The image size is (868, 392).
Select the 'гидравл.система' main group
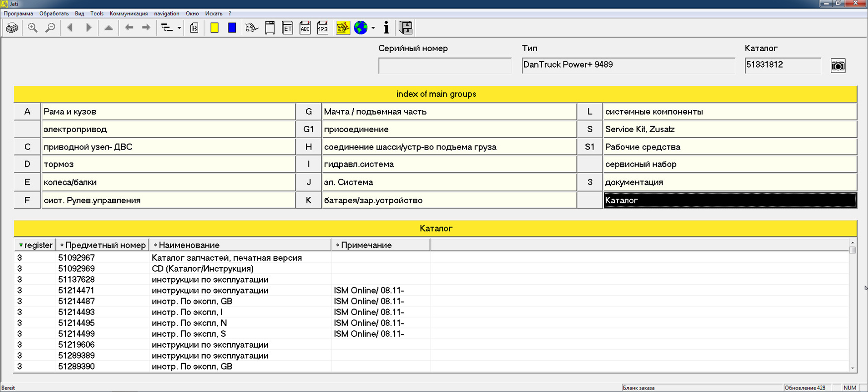[x=449, y=164]
